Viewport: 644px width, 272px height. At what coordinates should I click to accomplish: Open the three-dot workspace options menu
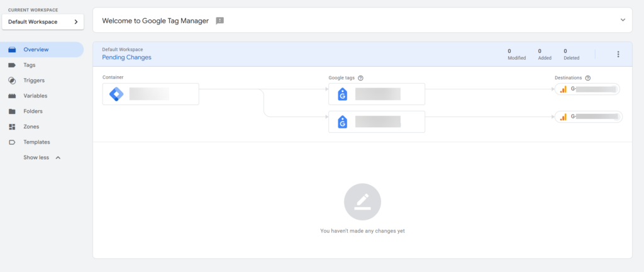pyautogui.click(x=618, y=54)
